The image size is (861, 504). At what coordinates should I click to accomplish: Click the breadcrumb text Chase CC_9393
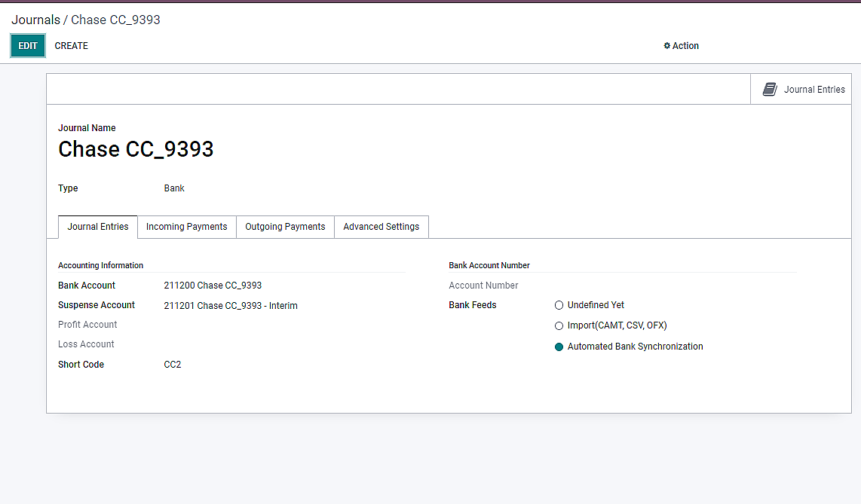115,20
